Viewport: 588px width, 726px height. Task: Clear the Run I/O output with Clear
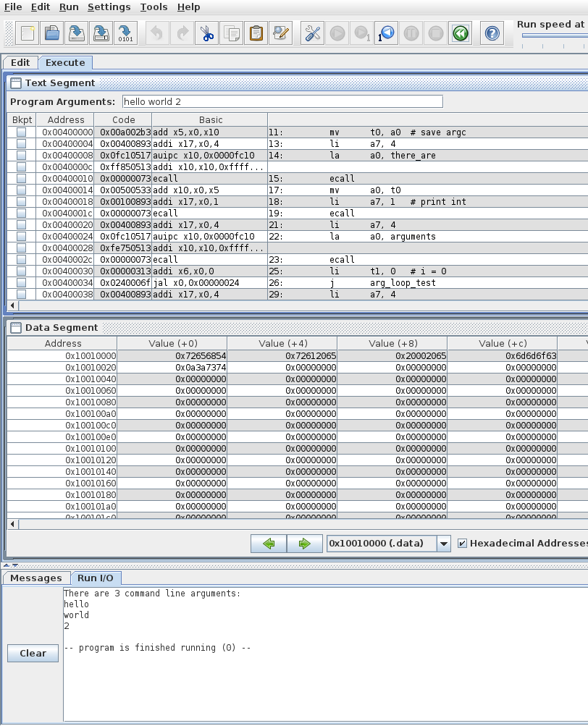click(x=33, y=654)
